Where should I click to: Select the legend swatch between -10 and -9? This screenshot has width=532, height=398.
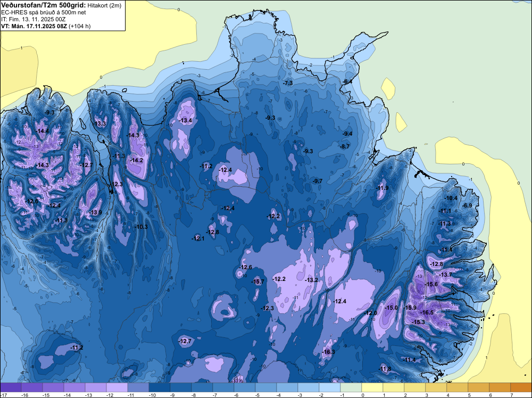160,387
